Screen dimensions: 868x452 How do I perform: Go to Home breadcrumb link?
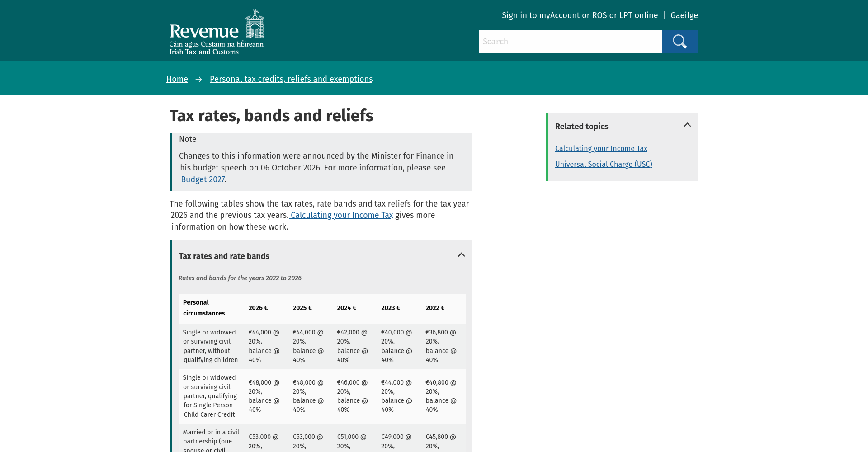tap(177, 79)
